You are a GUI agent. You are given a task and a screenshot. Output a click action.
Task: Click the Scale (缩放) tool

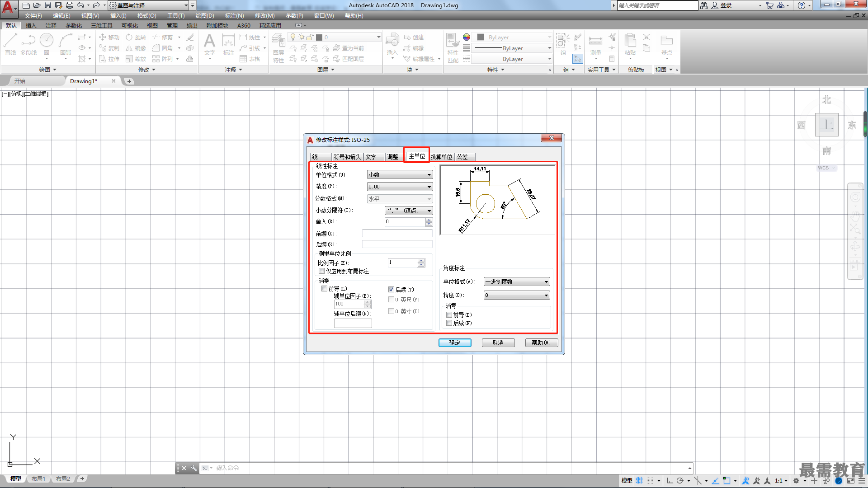136,59
